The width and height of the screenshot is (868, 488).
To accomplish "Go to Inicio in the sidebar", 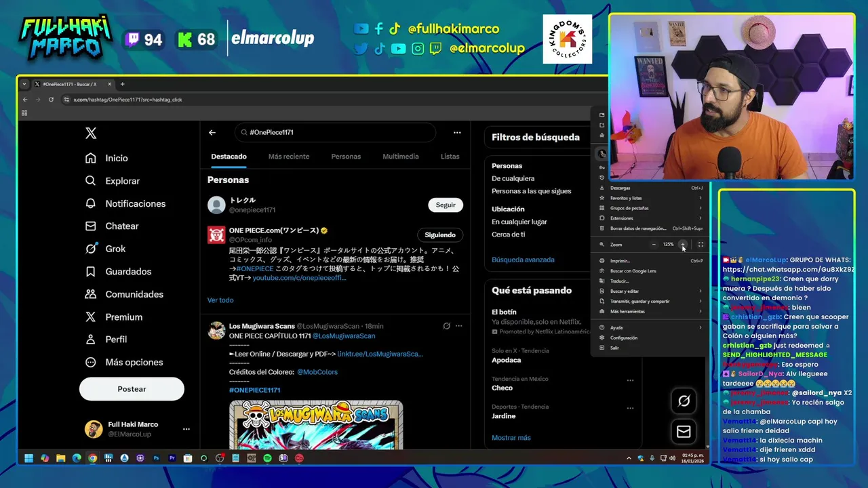I will (106, 158).
